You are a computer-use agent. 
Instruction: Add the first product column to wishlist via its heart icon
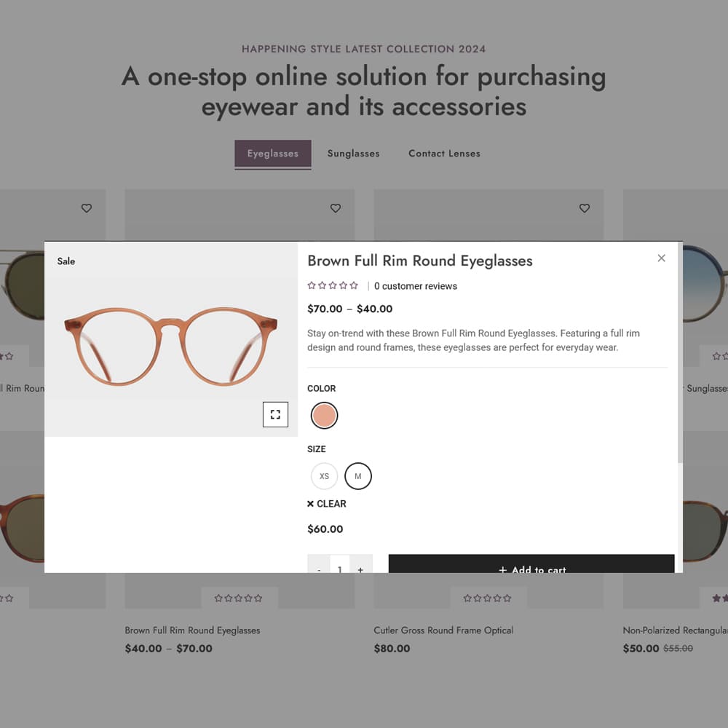(x=87, y=208)
